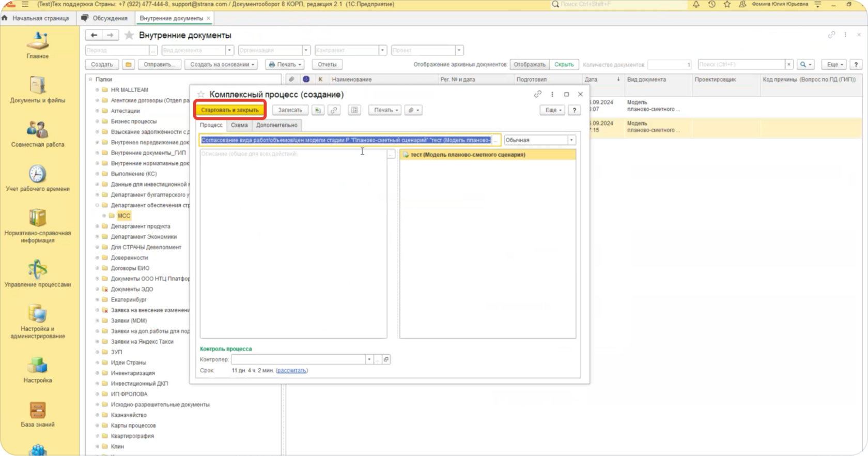Image resolution: width=868 pixels, height=456 pixels.
Task: Get link icon in Комплексный процесс title
Action: (x=538, y=95)
